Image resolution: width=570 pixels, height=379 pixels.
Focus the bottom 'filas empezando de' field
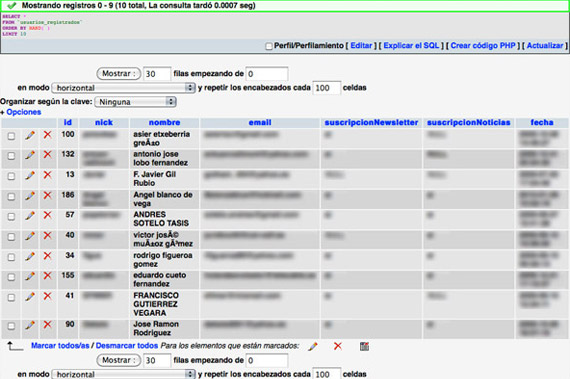point(267,360)
